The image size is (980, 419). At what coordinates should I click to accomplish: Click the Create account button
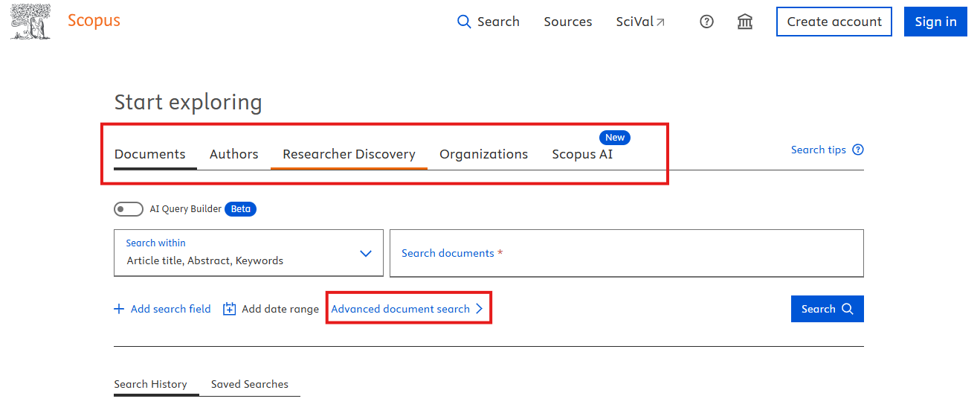[834, 22]
